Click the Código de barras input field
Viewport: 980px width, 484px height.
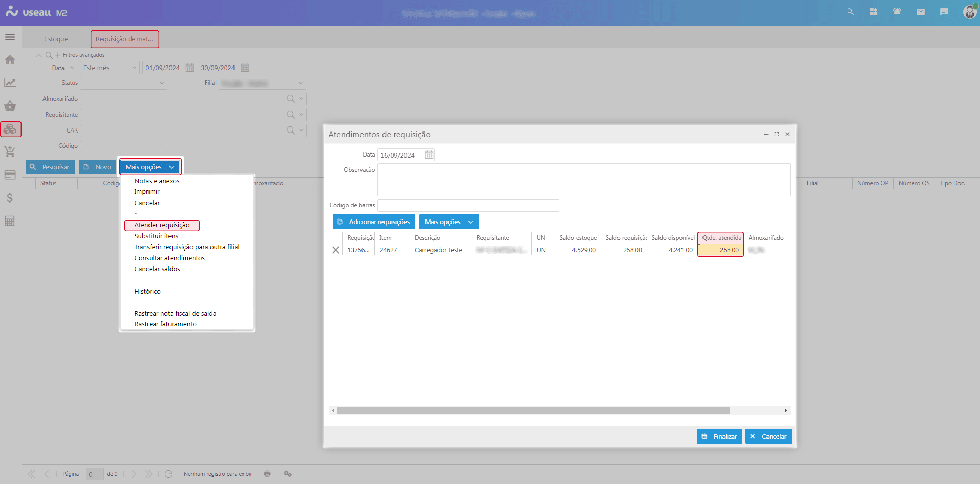(x=467, y=205)
